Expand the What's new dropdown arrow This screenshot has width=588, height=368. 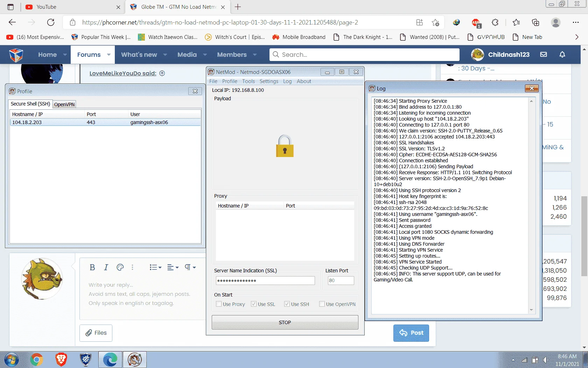tap(165, 55)
